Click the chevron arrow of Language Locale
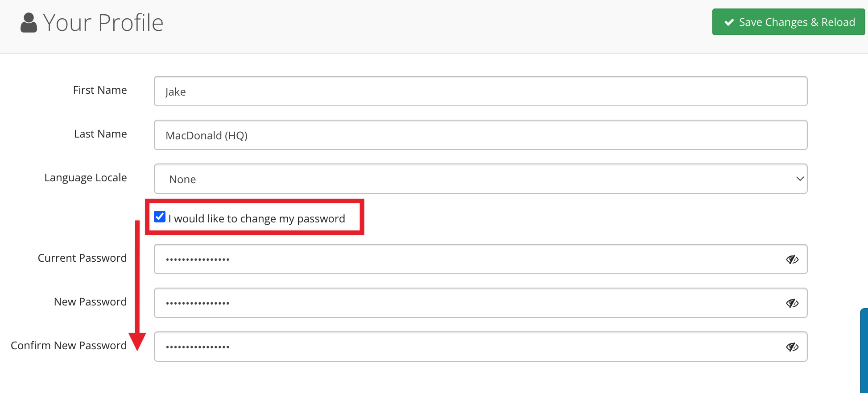Screen dimensions: 868x393 point(800,179)
